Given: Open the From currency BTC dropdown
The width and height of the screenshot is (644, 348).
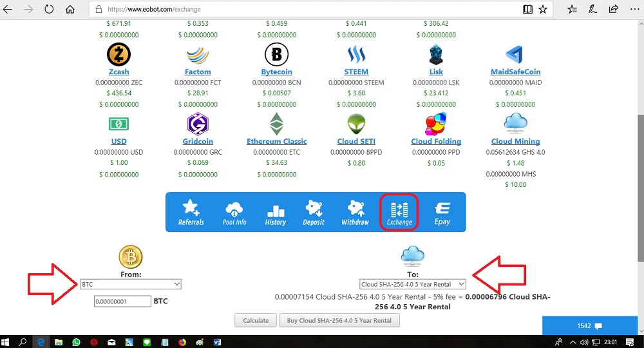Looking at the screenshot, I should coord(131,284).
